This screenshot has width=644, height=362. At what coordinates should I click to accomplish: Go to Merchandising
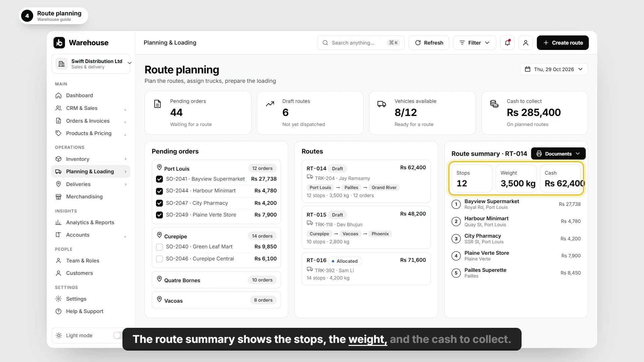[x=91, y=197]
